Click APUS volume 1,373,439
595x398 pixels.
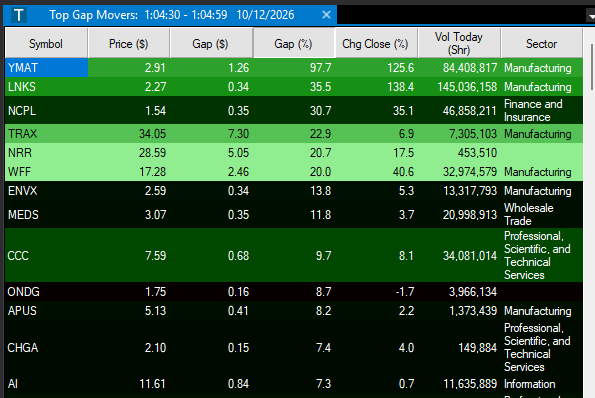click(473, 310)
